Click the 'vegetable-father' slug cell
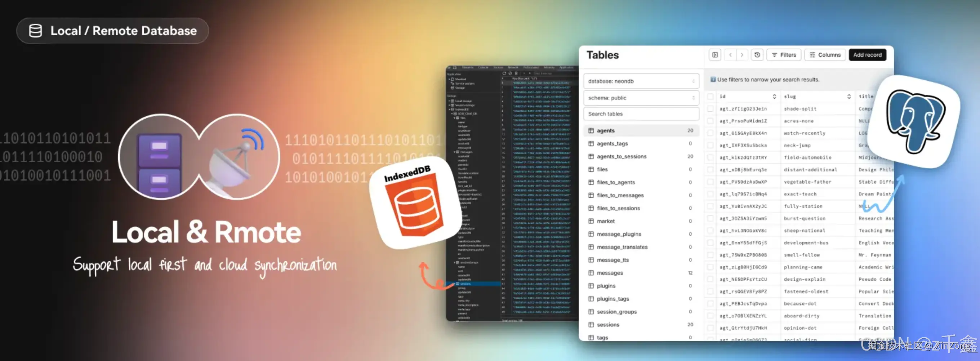Viewport: 980px width, 361px height. point(807,182)
